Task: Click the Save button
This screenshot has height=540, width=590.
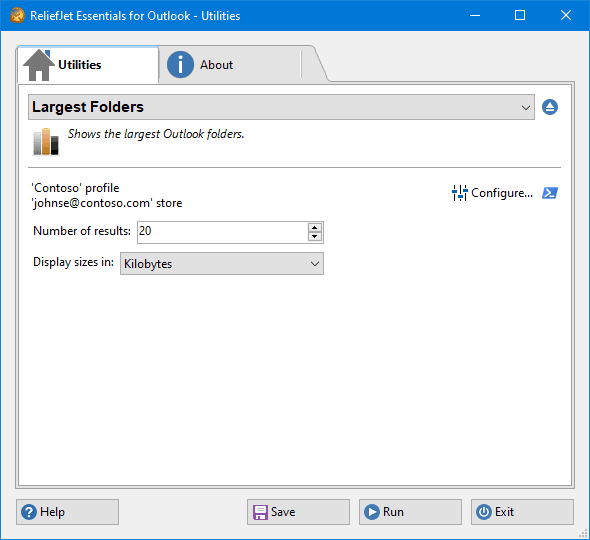Action: click(298, 512)
